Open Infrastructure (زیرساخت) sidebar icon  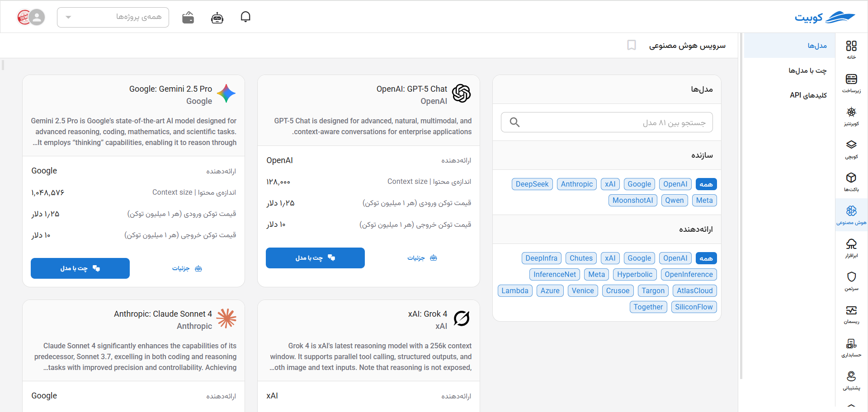click(851, 83)
